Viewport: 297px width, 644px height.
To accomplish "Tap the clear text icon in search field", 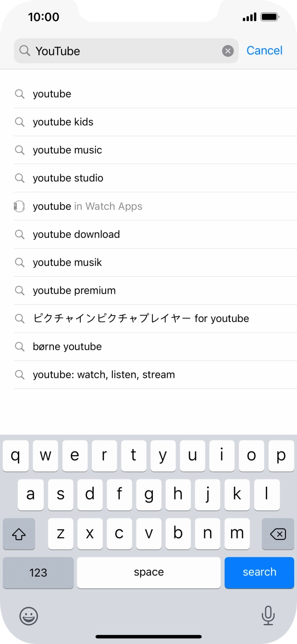I will [x=227, y=51].
